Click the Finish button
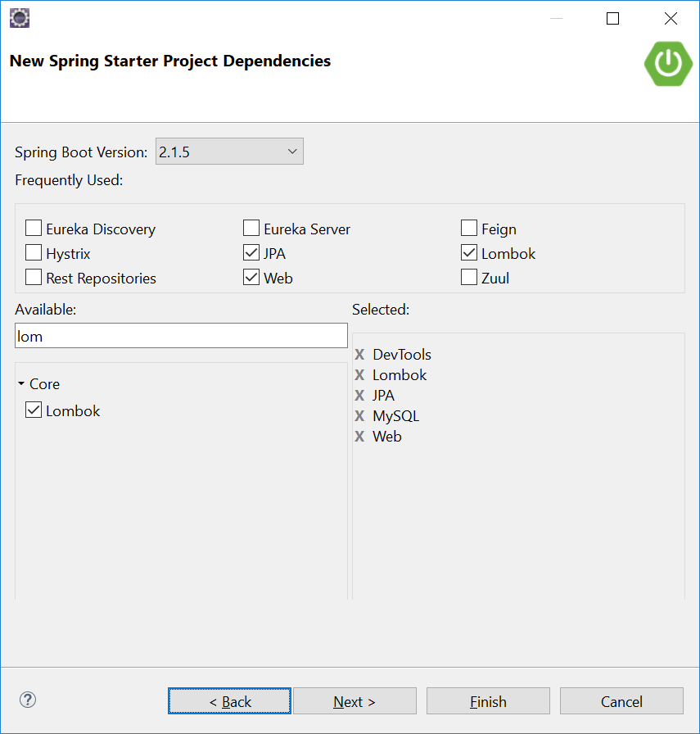700x734 pixels. coord(488,700)
